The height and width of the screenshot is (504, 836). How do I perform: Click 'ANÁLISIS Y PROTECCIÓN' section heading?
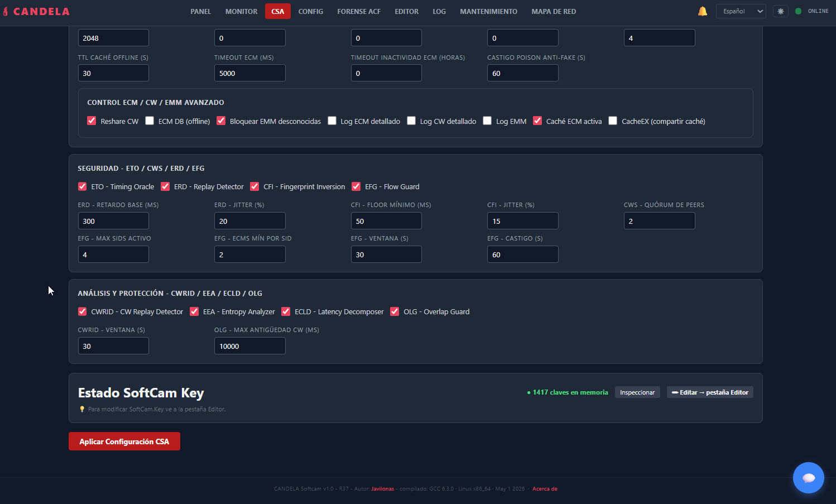[170, 294]
